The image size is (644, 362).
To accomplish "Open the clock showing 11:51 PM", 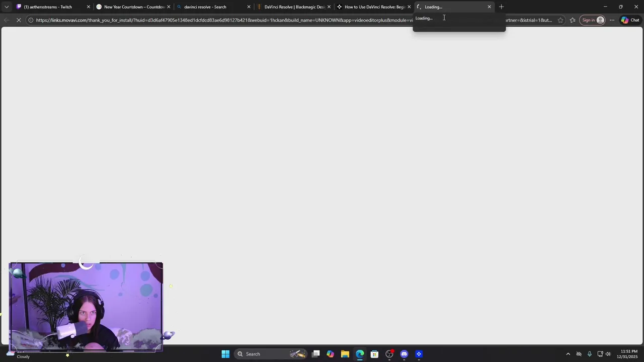I will coord(628,354).
